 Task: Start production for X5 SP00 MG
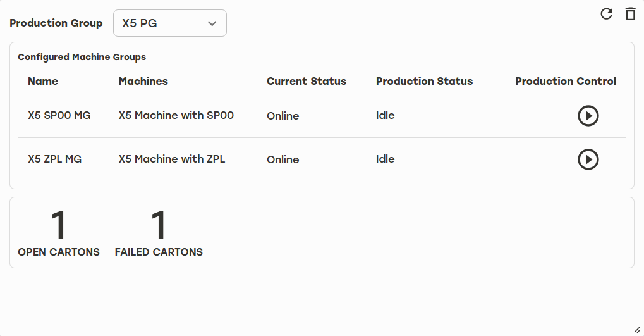[588, 116]
